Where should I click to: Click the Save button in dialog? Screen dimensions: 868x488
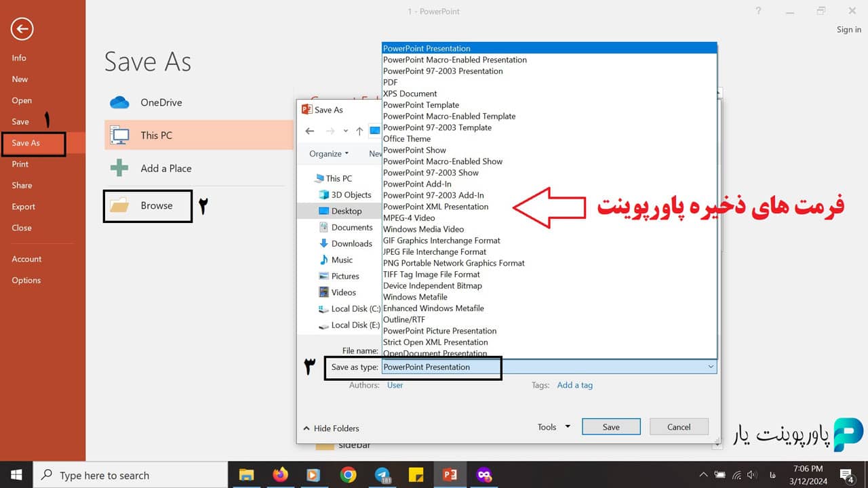611,427
